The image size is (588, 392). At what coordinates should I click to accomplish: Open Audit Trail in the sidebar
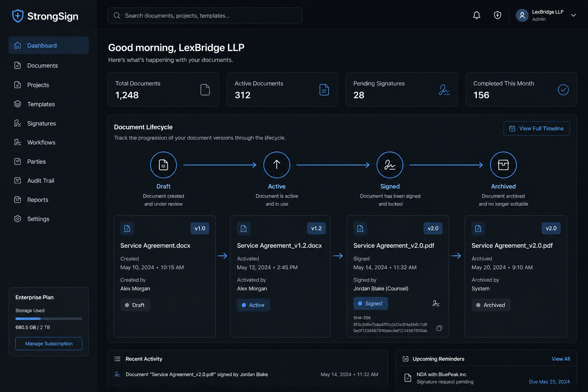pos(49,180)
